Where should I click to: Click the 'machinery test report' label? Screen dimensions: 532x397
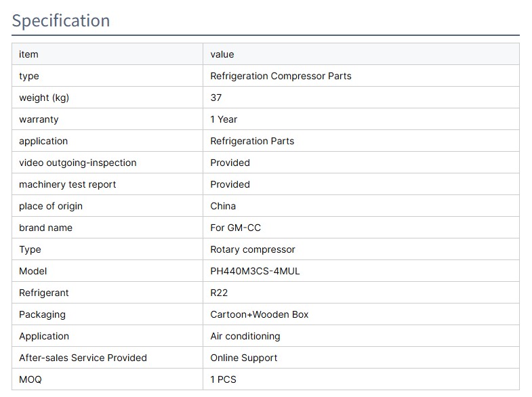tap(68, 184)
